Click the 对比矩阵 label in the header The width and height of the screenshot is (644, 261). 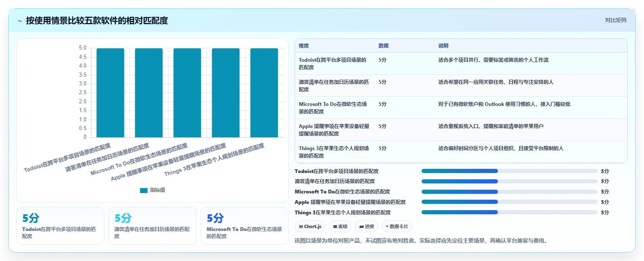pos(616,20)
